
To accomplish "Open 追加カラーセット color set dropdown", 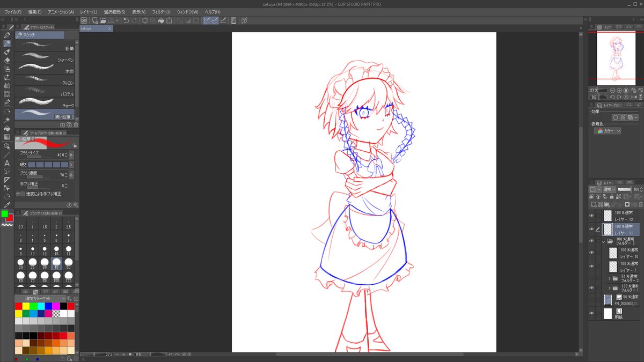I will pyautogui.click(x=40, y=298).
